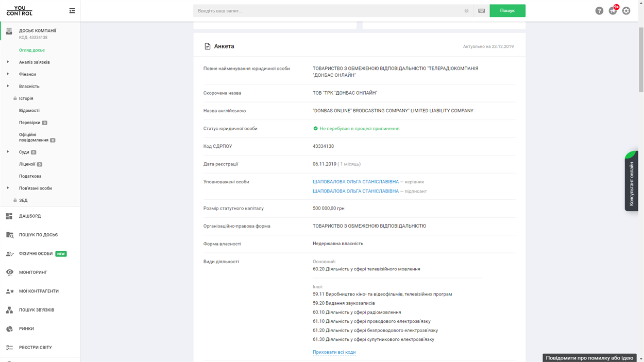Click activity 61.30 супутникового електрозв'язку

374,339
